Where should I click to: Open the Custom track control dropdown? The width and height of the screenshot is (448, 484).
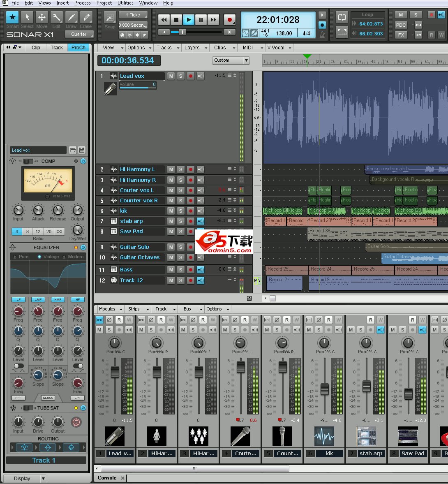click(x=231, y=60)
